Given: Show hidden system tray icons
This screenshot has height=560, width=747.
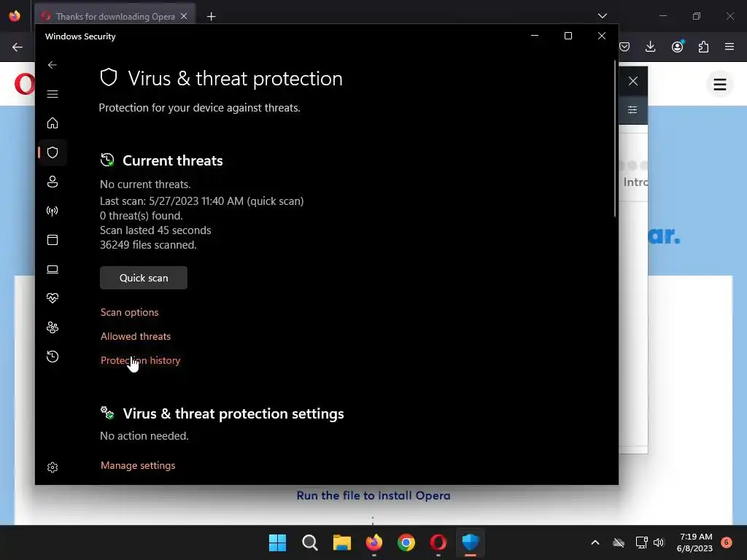Looking at the screenshot, I should point(595,542).
